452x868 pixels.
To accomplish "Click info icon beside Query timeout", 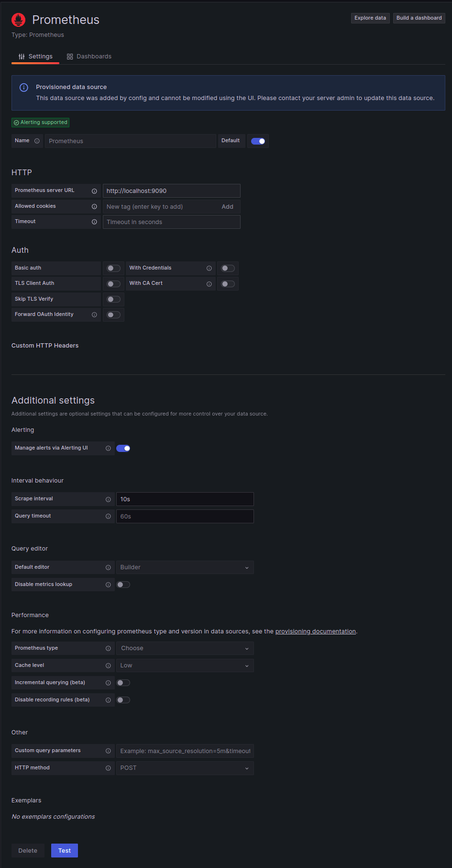I will click(x=108, y=516).
